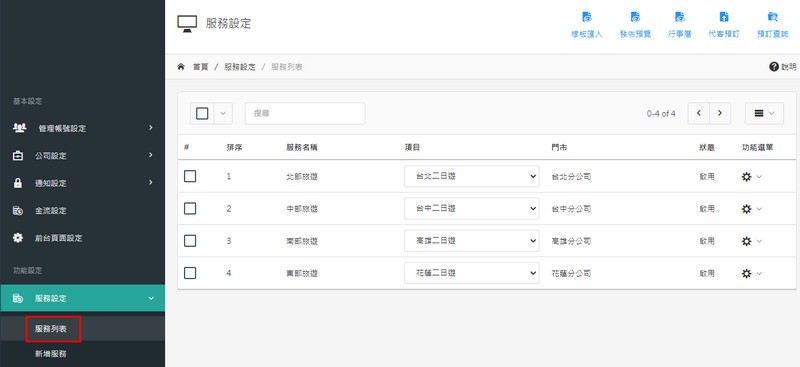Viewport: 800px width, 367px height.
Task: Tick the select-all checkbox in toolbar
Action: point(202,113)
